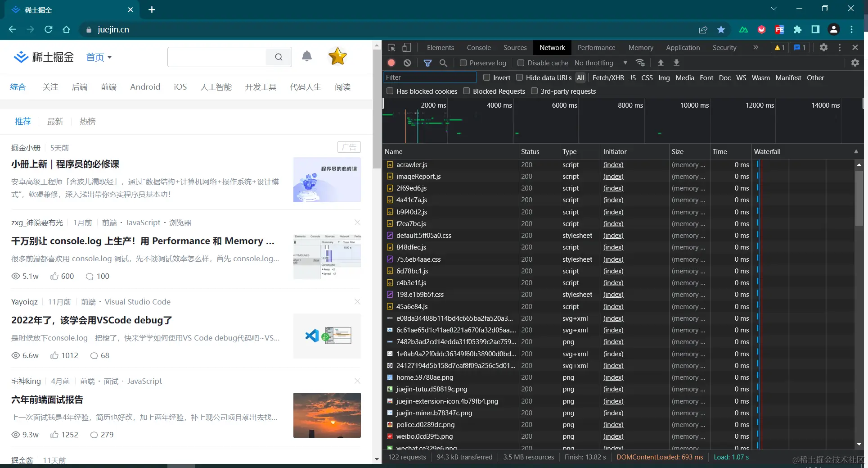Sort requests by the Status column

click(x=539, y=152)
